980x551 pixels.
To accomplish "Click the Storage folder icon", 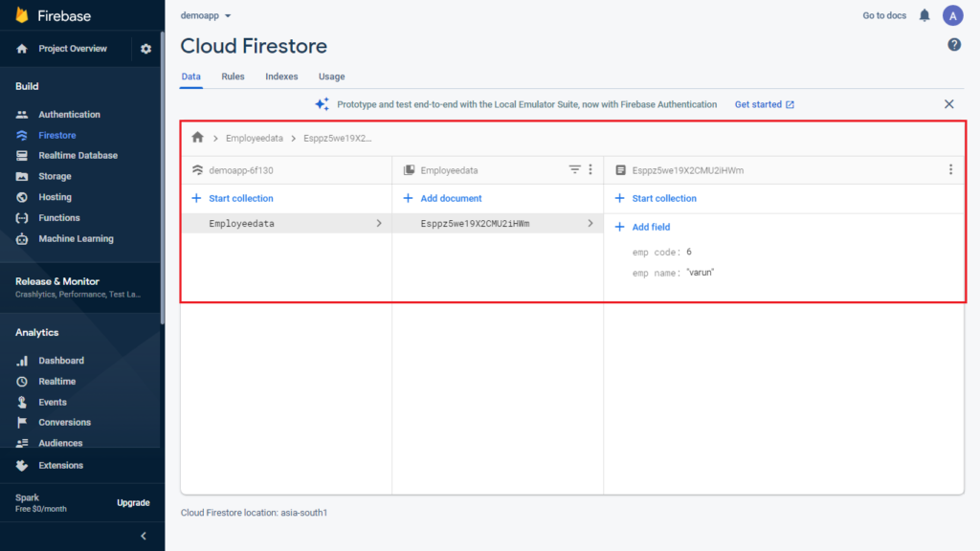I will pyautogui.click(x=22, y=176).
